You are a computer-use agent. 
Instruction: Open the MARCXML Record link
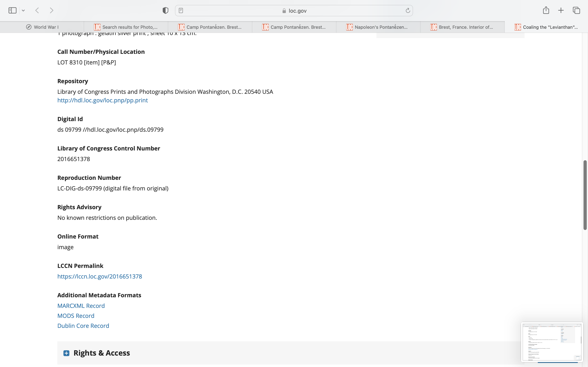[81, 306]
